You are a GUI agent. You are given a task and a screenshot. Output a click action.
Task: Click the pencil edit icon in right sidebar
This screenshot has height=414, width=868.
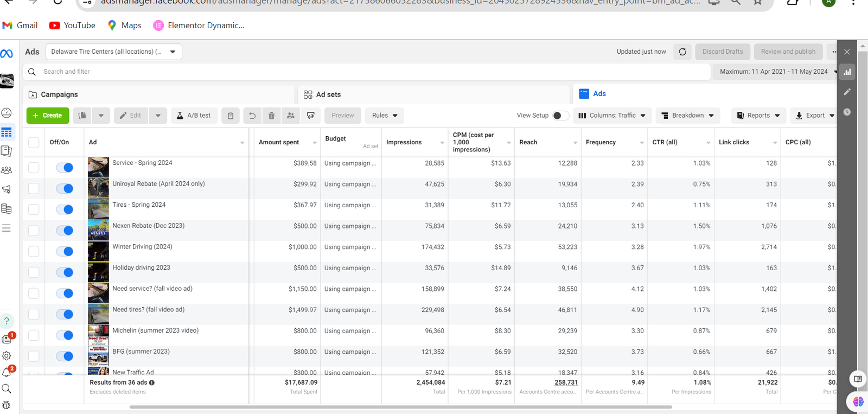[x=847, y=92]
